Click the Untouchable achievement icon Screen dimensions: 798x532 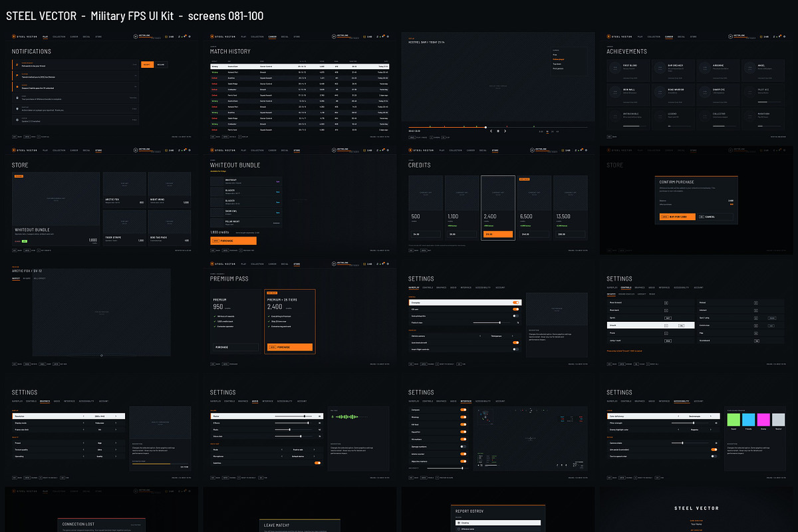[x=614, y=116]
